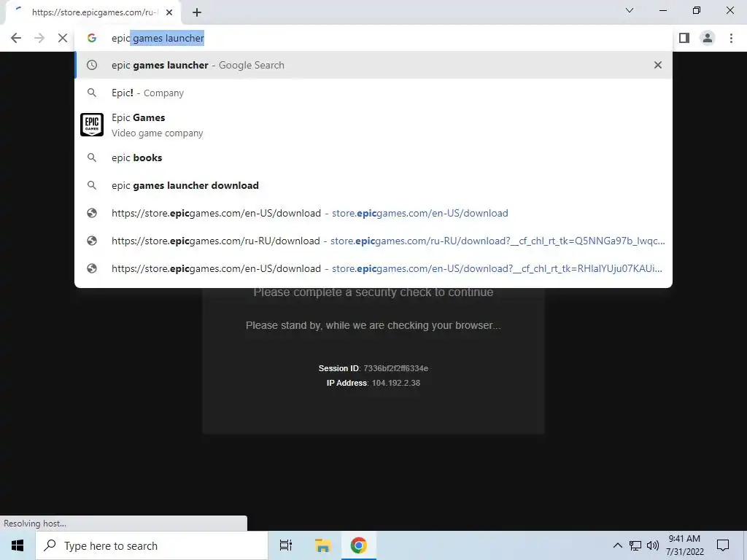Click the IP Address 104.192.2.38 text
The width and height of the screenshot is (747, 560).
373,383
